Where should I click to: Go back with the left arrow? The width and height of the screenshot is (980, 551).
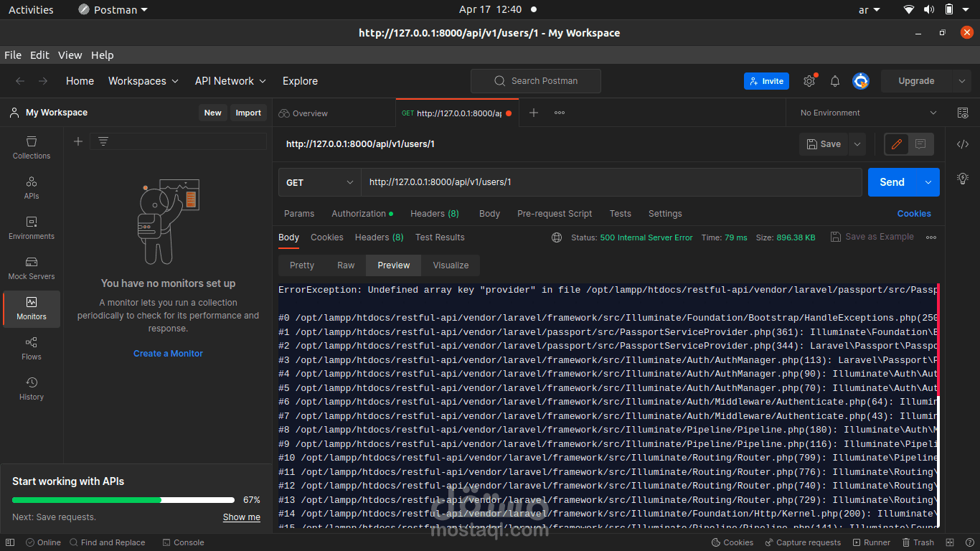click(20, 81)
